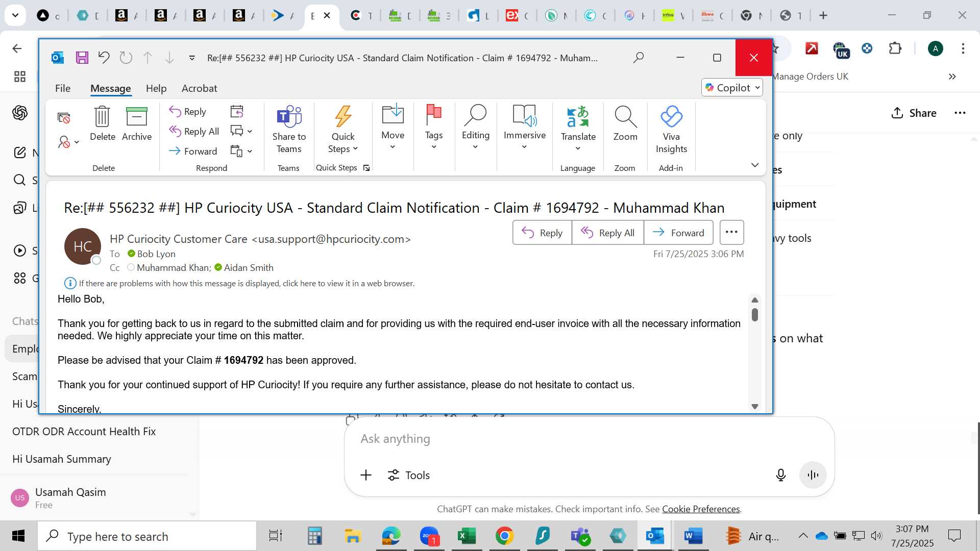Click the Translate icon
Viewport: 980px width, 551px height.
[x=578, y=117]
